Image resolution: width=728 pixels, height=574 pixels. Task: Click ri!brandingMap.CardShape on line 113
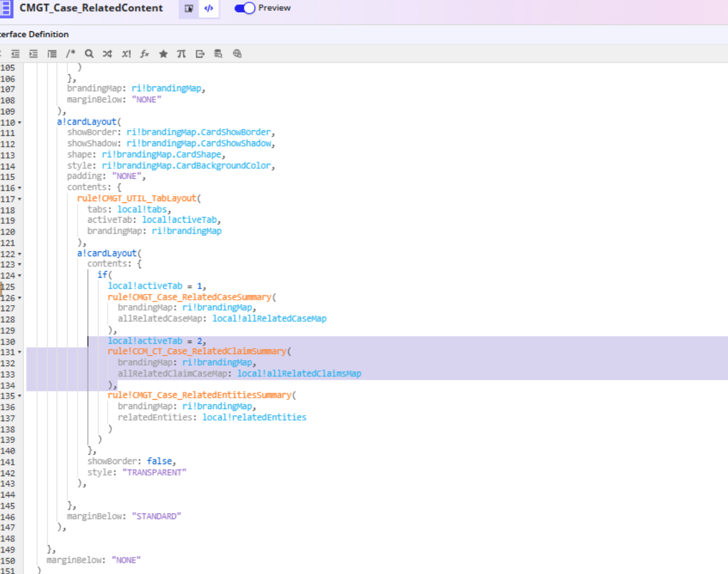[162, 154]
